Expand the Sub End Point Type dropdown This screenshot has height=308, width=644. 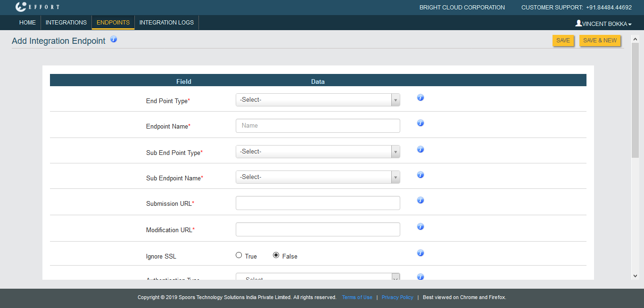coord(317,152)
